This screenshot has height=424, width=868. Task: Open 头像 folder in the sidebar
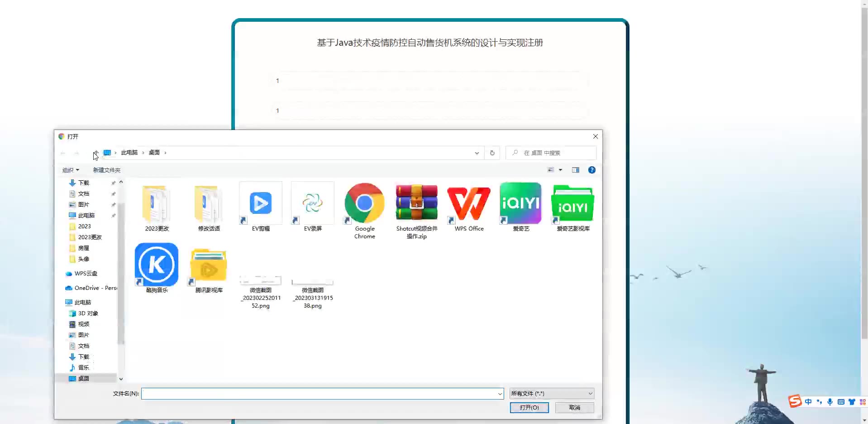83,259
